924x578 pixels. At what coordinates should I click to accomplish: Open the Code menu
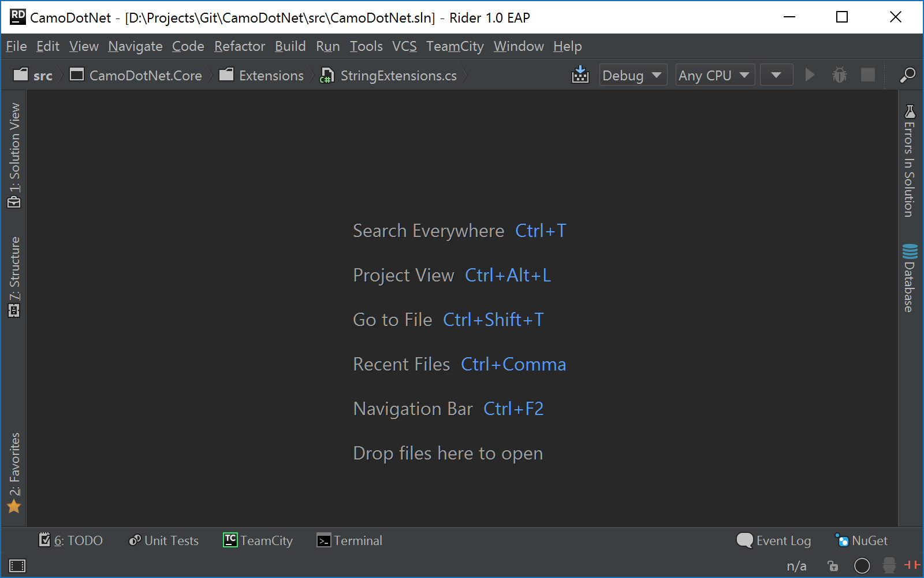pyautogui.click(x=188, y=46)
